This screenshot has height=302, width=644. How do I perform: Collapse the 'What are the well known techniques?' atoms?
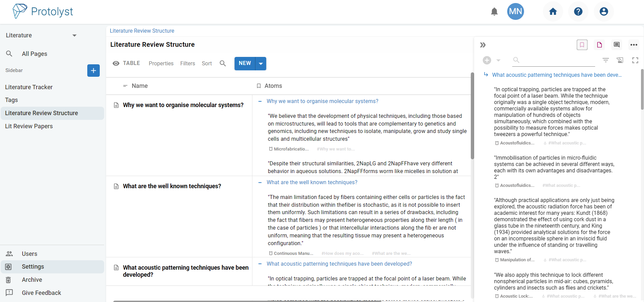[260, 182]
